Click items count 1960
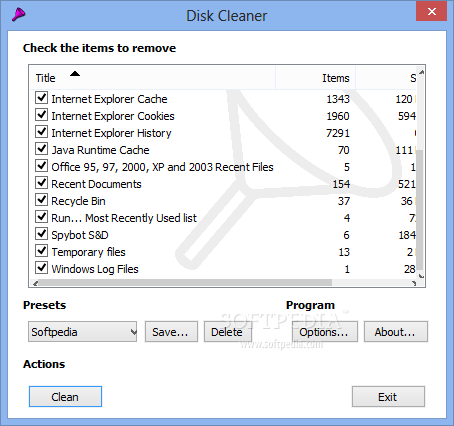The height and width of the screenshot is (426, 454). tap(338, 116)
